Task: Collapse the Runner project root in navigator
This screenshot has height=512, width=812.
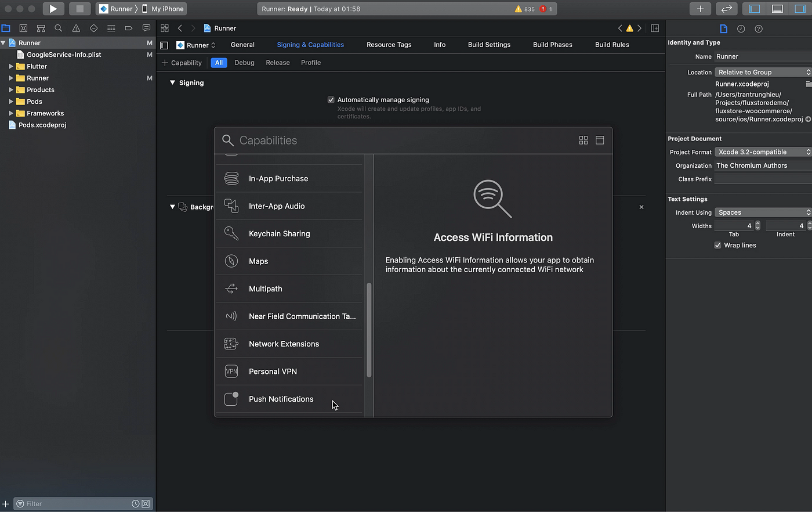Action: 3,43
